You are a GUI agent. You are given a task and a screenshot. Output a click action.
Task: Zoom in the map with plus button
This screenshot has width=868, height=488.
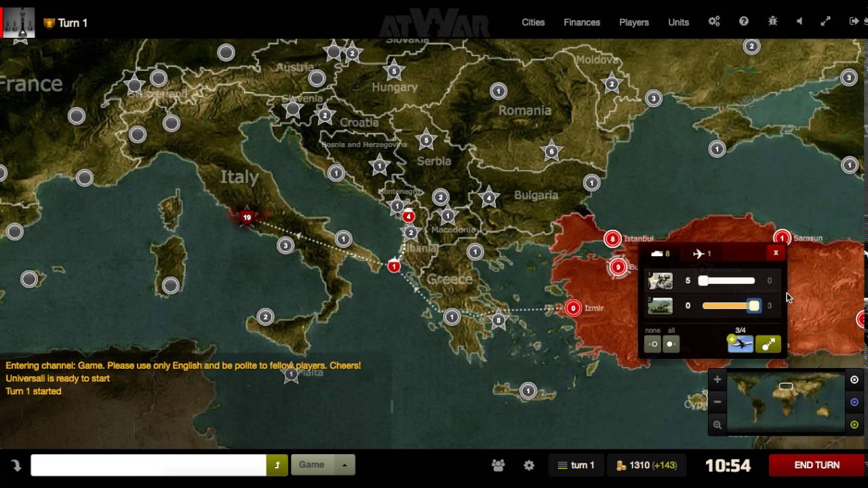click(717, 380)
